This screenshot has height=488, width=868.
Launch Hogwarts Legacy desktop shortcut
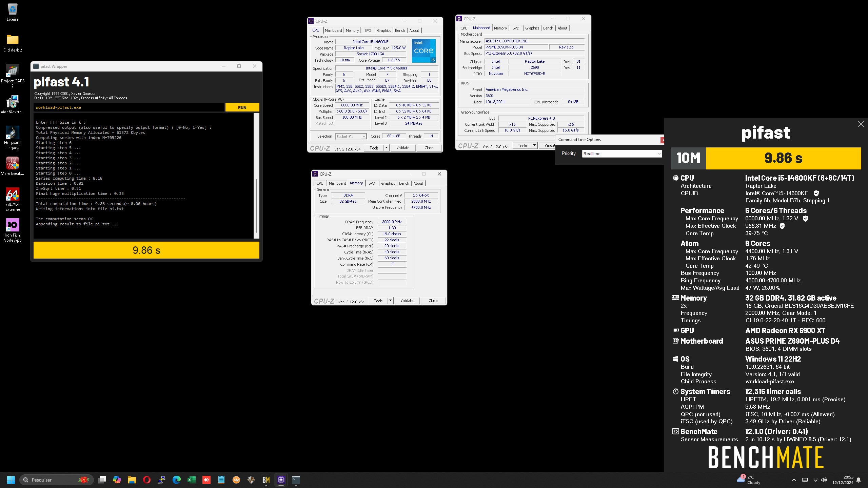[x=13, y=138]
